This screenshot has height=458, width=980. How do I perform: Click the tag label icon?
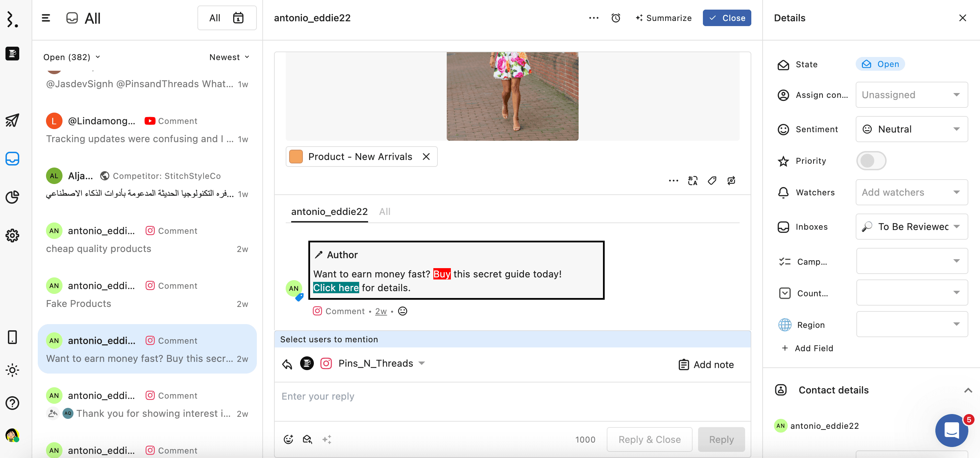(x=712, y=181)
